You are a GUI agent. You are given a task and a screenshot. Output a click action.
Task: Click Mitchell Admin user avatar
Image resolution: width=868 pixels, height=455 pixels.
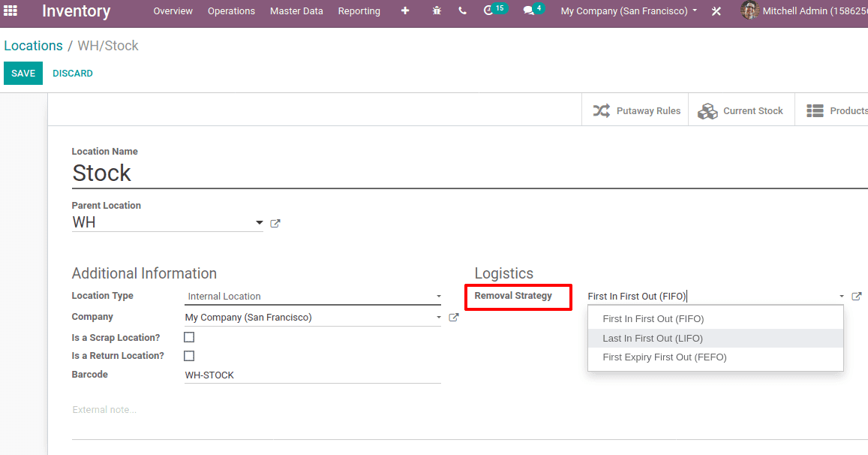tap(749, 11)
